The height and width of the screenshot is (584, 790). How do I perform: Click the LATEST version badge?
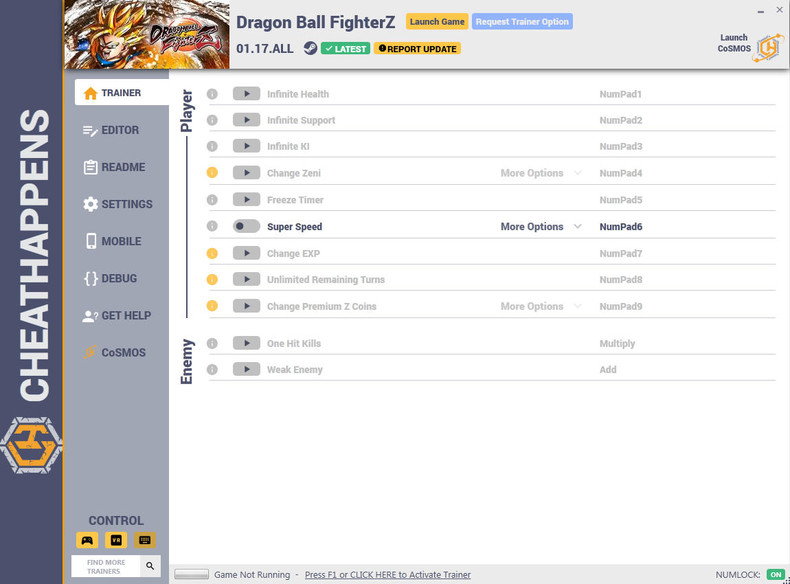[x=346, y=48]
